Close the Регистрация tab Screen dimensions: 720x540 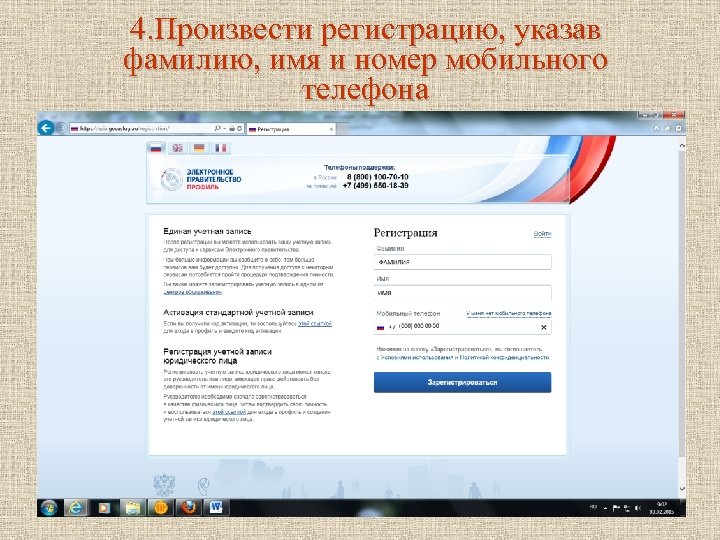click(x=331, y=129)
